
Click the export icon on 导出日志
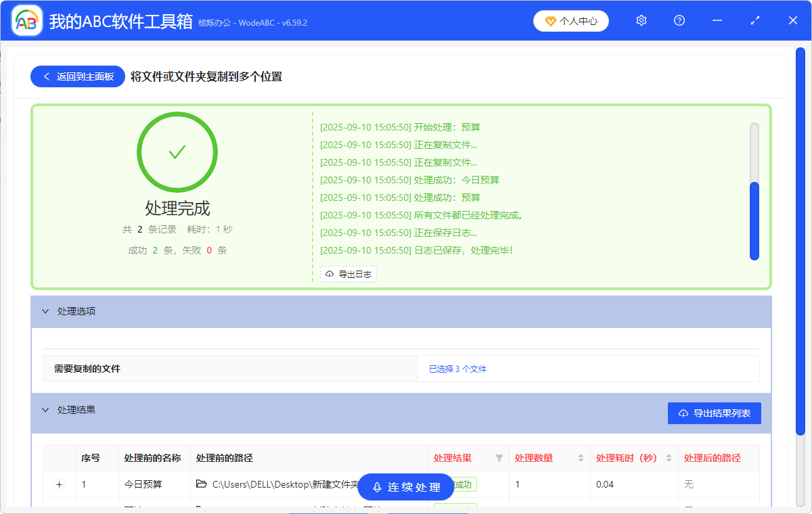click(x=330, y=274)
